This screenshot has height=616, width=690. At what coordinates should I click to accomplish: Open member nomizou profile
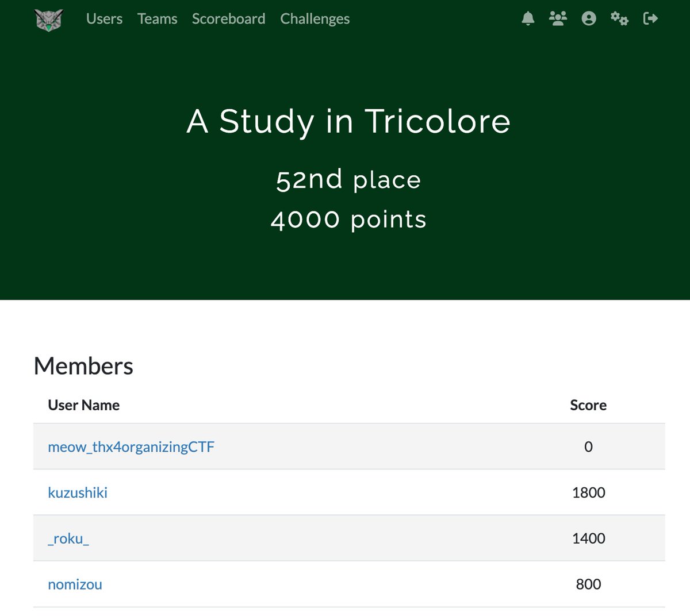pos(75,584)
